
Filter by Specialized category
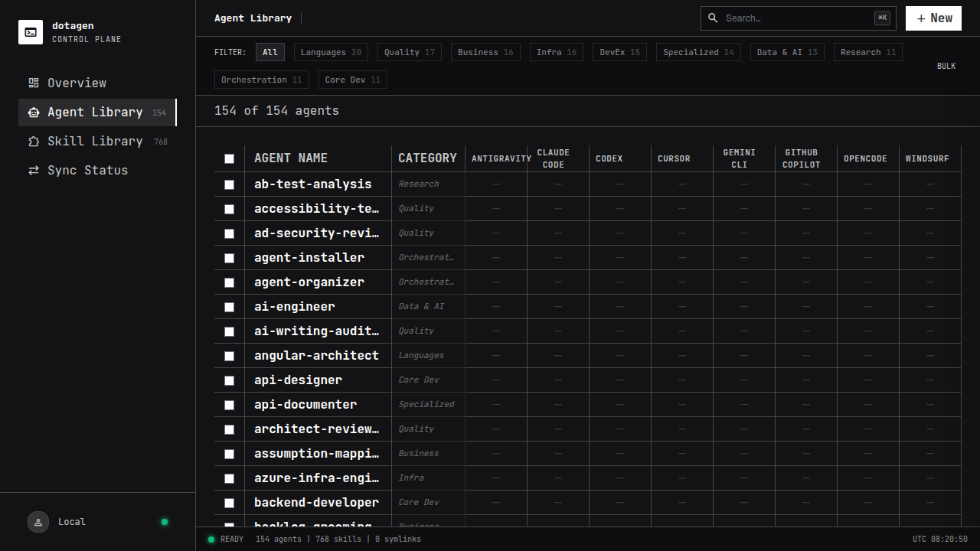[x=698, y=52]
